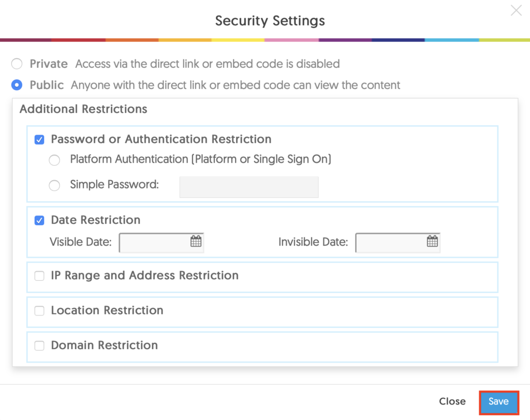Screen dimensions: 530x420
Task: Click the 'Additional Restrictions' heading text
Action: coord(83,109)
